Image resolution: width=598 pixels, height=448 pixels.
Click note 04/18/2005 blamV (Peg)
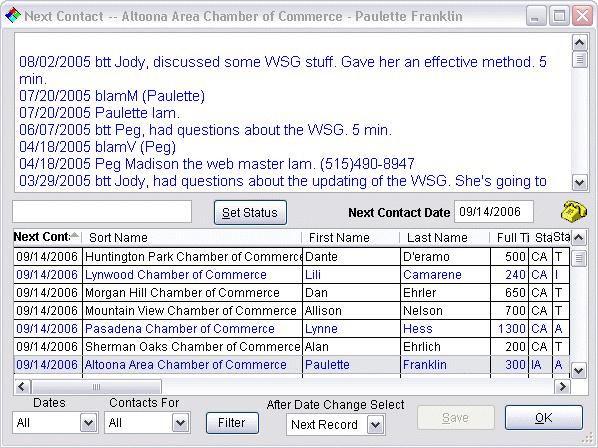pyautogui.click(x=97, y=147)
